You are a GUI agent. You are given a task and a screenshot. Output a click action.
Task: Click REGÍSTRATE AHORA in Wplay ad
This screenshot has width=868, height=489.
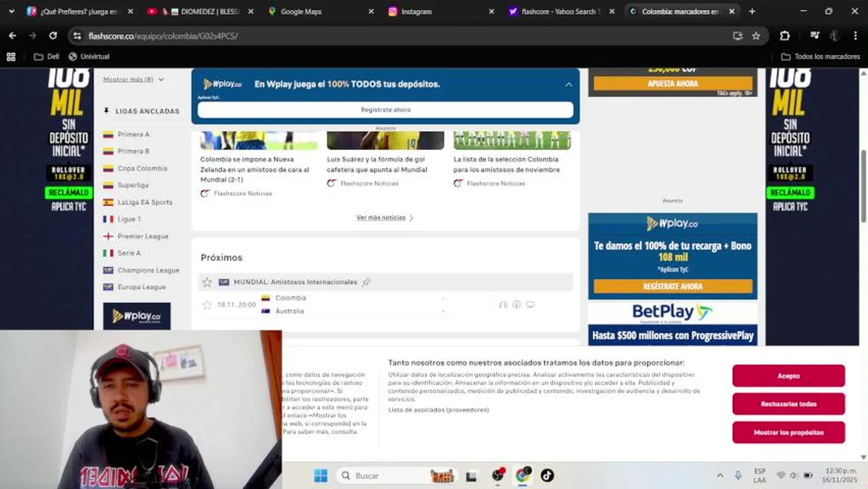pyautogui.click(x=672, y=287)
